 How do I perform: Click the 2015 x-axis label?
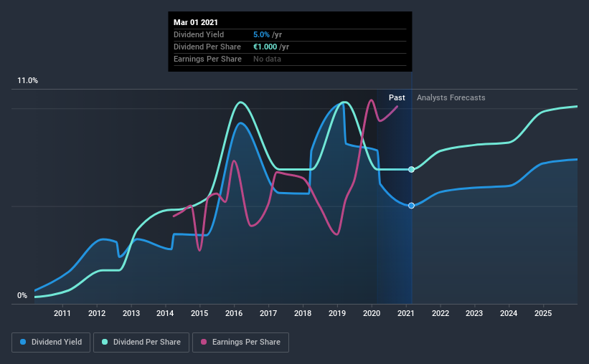click(x=199, y=313)
